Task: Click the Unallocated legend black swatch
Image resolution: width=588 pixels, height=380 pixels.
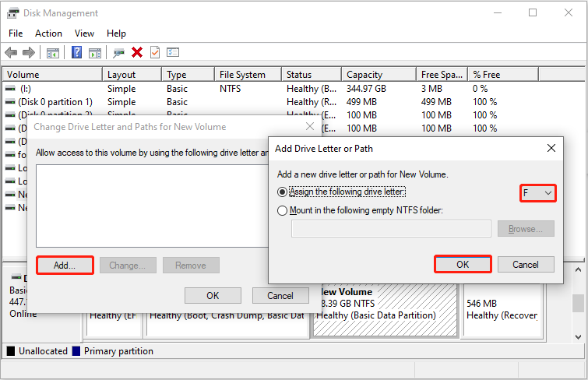Action: point(11,350)
